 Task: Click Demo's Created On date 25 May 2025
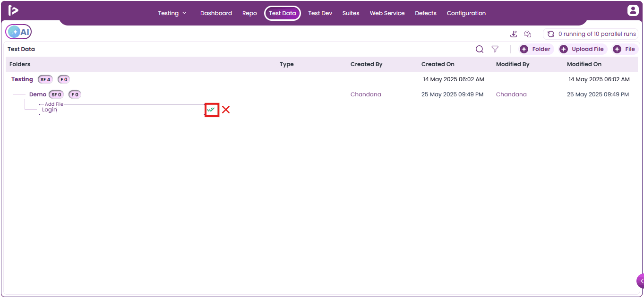tap(452, 94)
